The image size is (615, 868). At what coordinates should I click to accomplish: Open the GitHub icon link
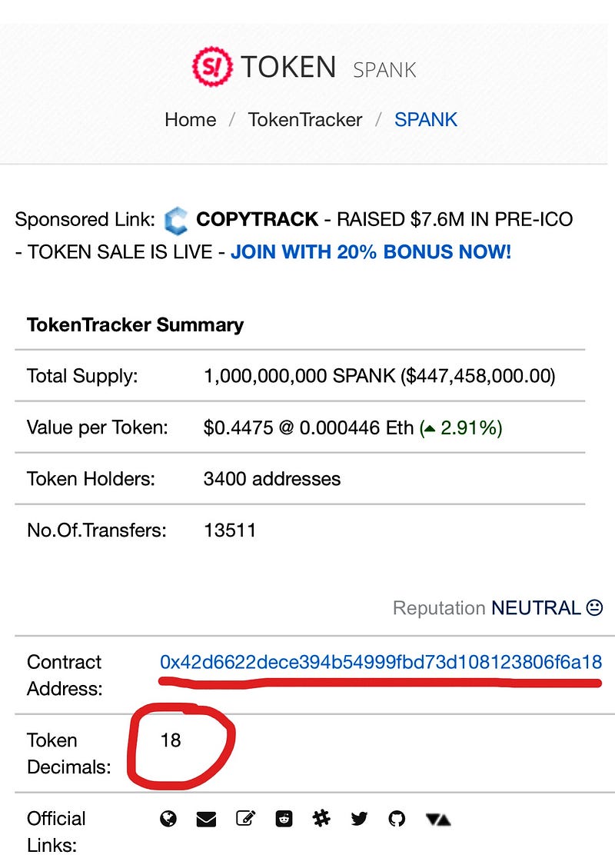point(397,818)
